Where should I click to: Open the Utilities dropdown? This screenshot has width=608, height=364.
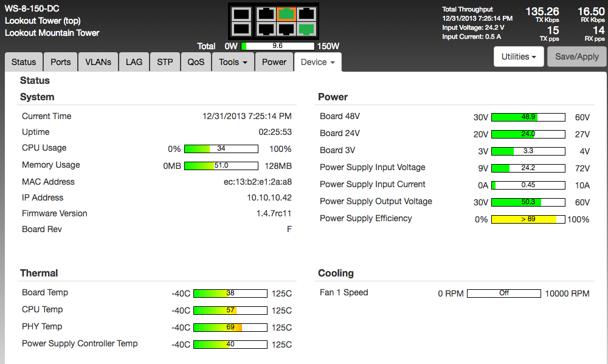(519, 57)
